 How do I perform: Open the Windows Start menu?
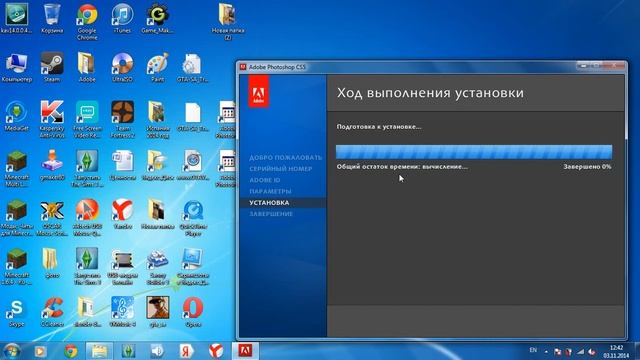11,351
